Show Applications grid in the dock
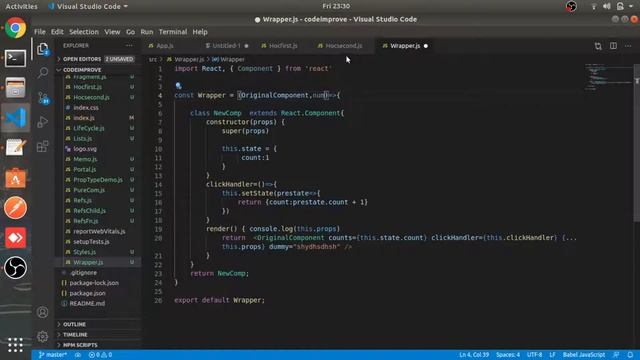 point(16,345)
